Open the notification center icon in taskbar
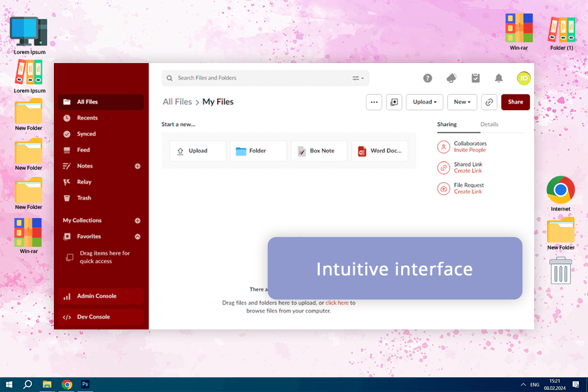 (576, 385)
